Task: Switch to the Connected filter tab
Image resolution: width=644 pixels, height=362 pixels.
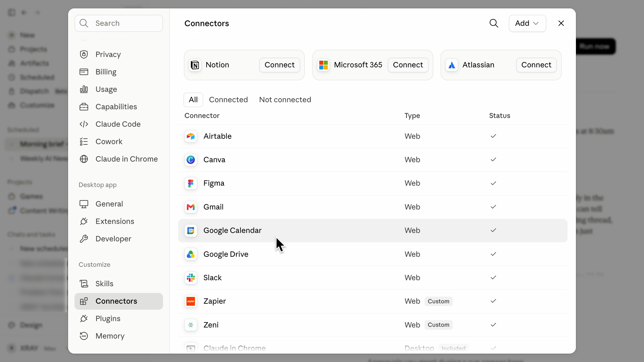Action: 228,100
